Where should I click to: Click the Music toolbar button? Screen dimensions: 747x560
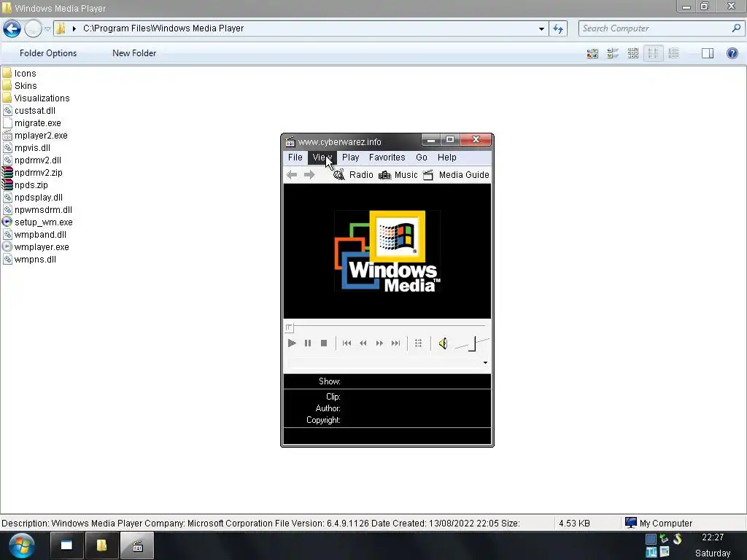coord(398,175)
